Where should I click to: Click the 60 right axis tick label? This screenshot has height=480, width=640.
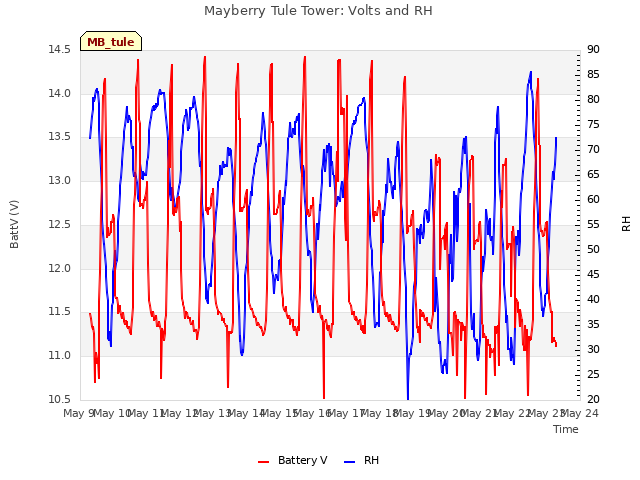click(593, 199)
